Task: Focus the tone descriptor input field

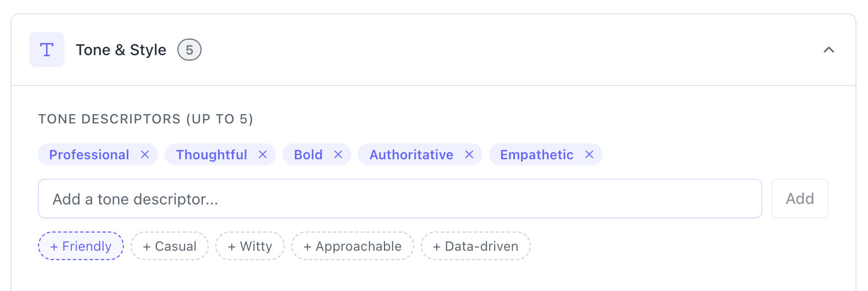Action: (x=400, y=199)
